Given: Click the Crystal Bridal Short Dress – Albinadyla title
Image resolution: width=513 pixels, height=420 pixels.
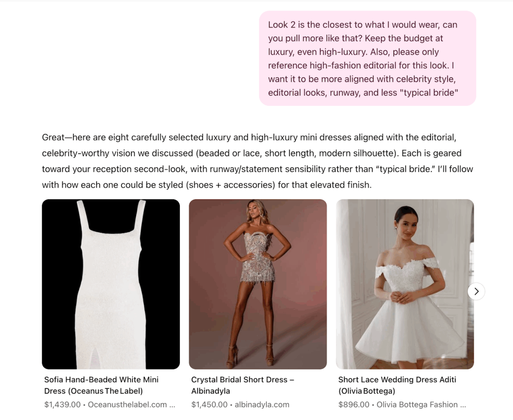Looking at the screenshot, I should (x=242, y=385).
